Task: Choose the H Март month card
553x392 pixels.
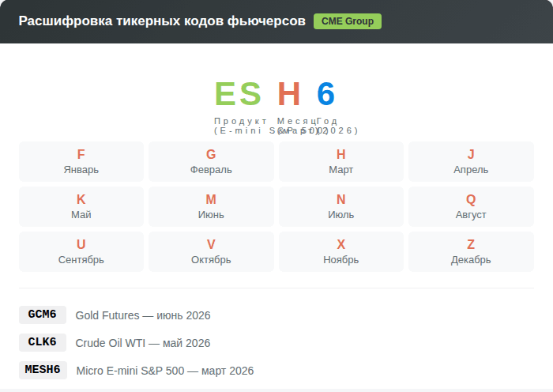Action: pyautogui.click(x=341, y=161)
